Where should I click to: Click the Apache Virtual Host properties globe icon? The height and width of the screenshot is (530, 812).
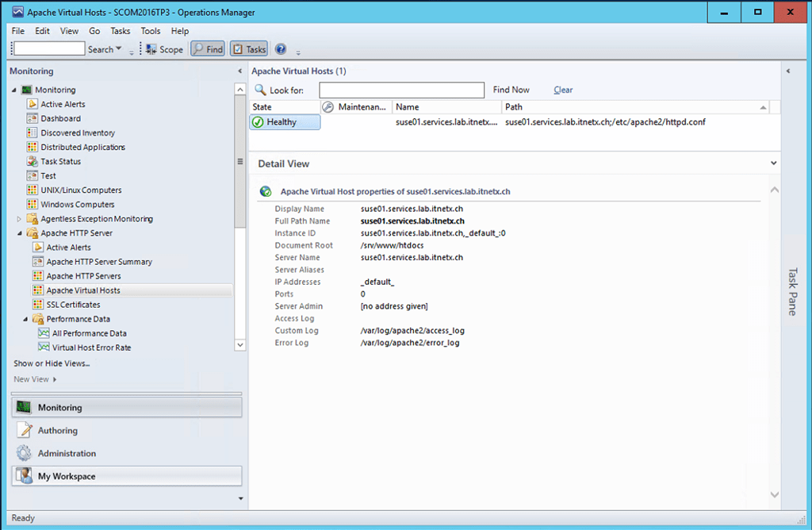pyautogui.click(x=266, y=192)
